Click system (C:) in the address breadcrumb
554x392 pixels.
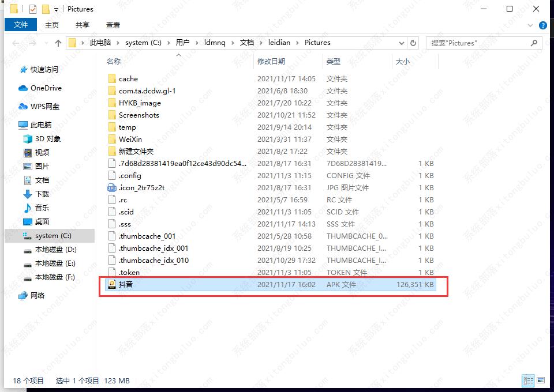[143, 43]
